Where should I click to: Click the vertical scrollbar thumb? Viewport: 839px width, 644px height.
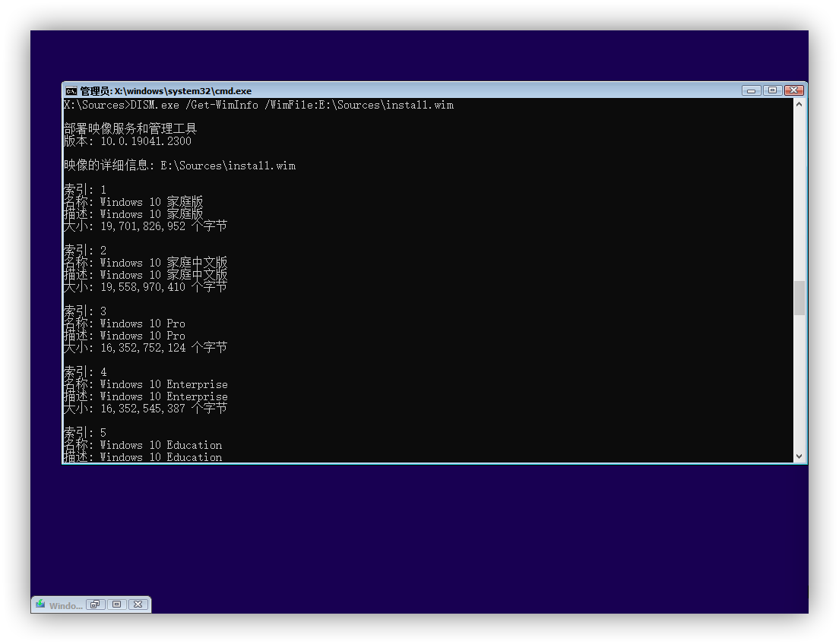(x=799, y=298)
